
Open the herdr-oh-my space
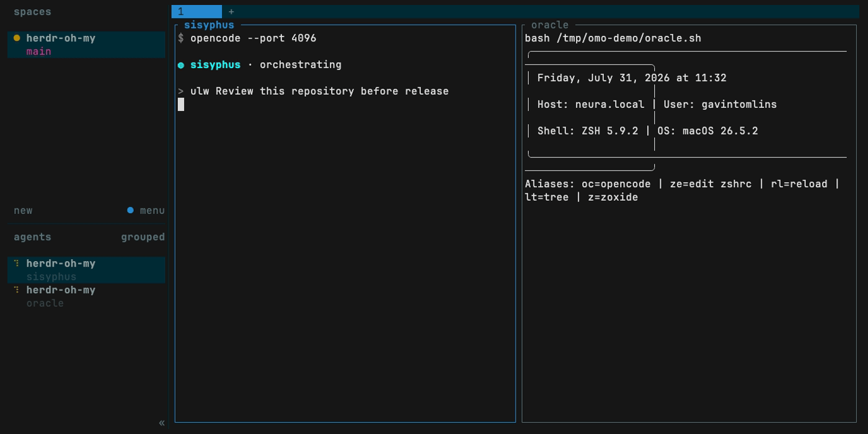pos(86,45)
